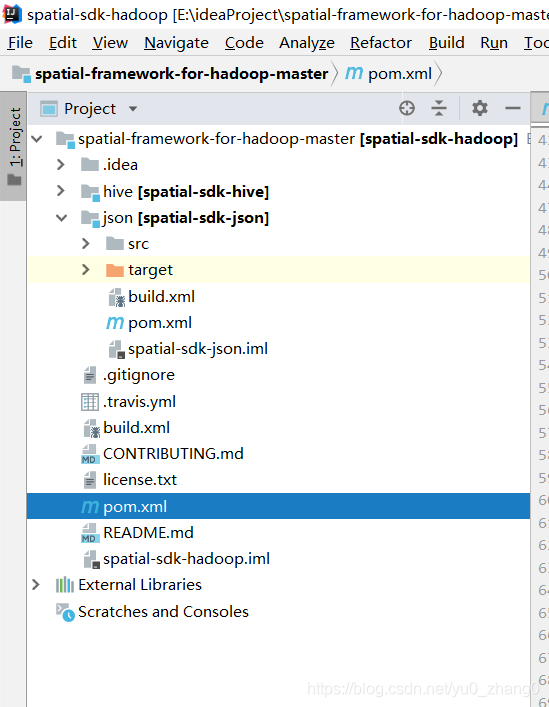Image resolution: width=549 pixels, height=707 pixels.
Task: Click the Collapse All icon in Project panel
Action: 439,108
